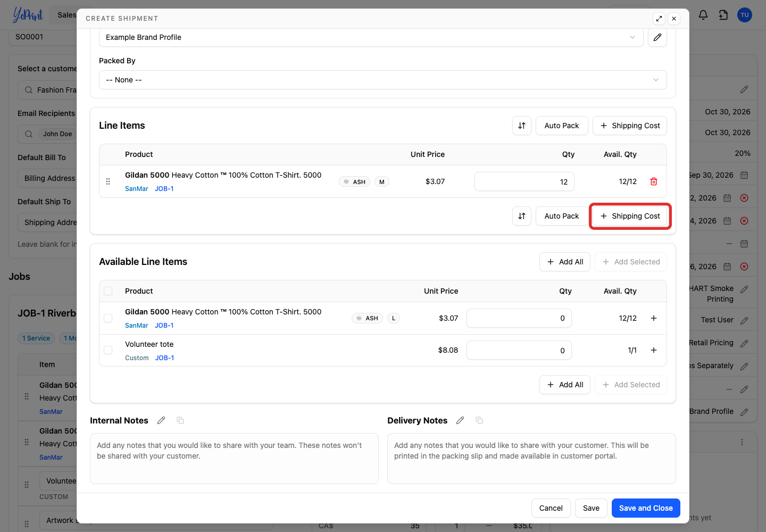Focus the Qty field for the ASH L item
Screen dimensions: 766x532
(519, 318)
